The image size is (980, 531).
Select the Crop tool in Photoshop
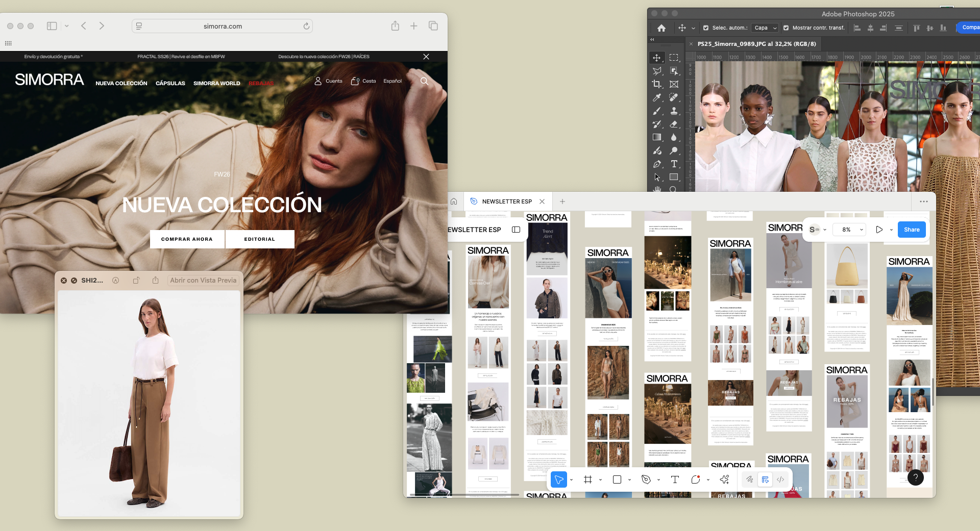point(657,84)
